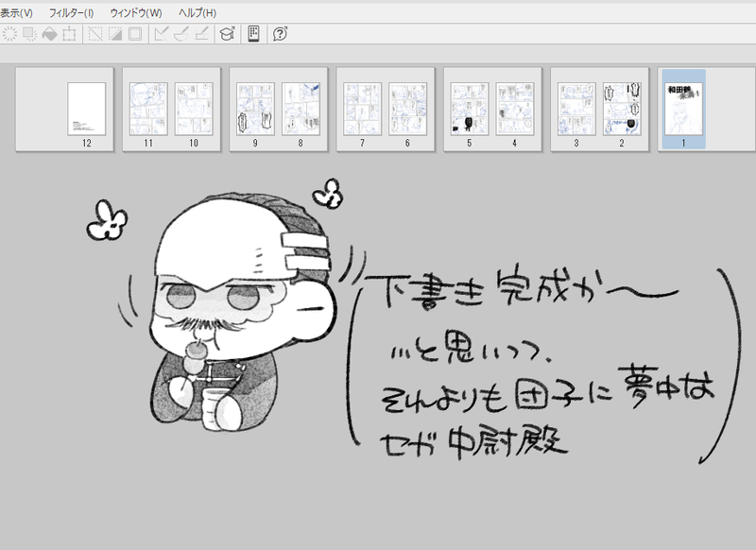Open the graduation cap tutorial icon
756x550 pixels.
point(227,34)
